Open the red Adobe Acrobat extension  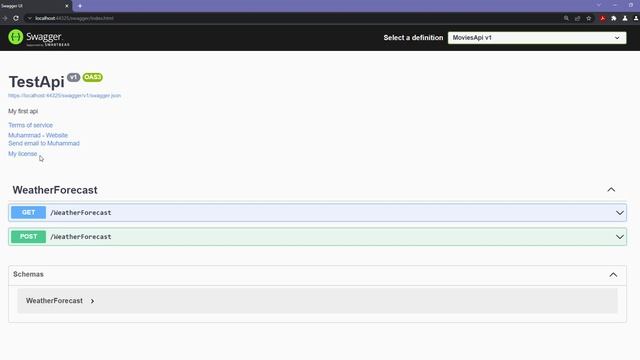pyautogui.click(x=602, y=18)
